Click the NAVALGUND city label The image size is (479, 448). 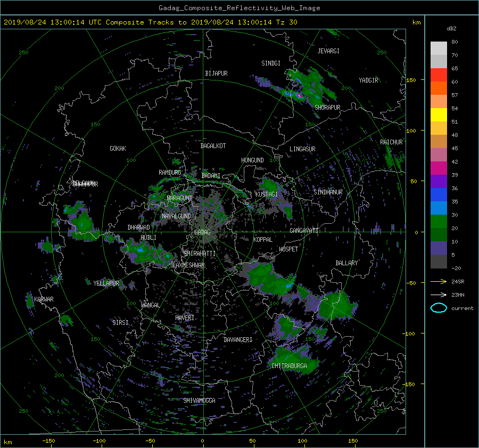(176, 216)
